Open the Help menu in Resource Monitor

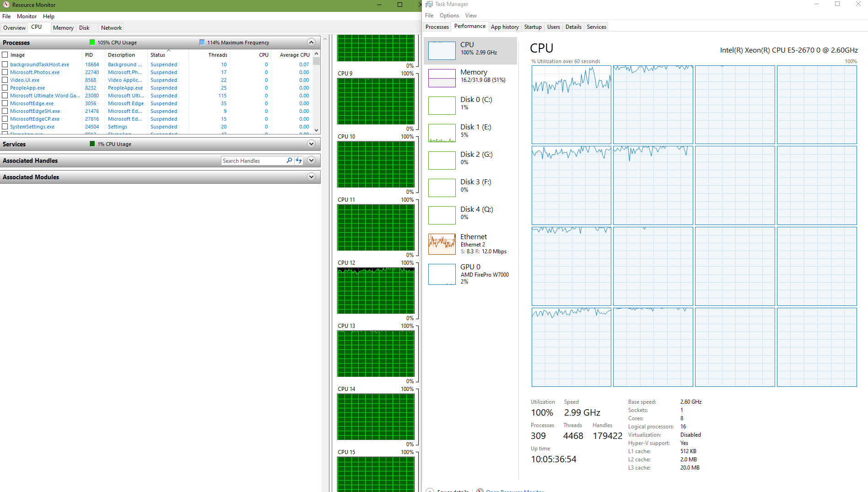click(x=49, y=16)
